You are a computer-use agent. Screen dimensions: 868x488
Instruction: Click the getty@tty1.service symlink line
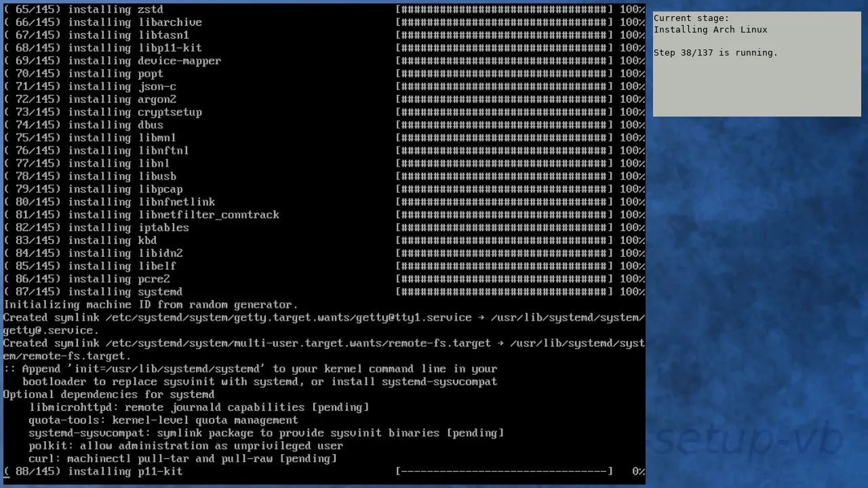coord(324,325)
